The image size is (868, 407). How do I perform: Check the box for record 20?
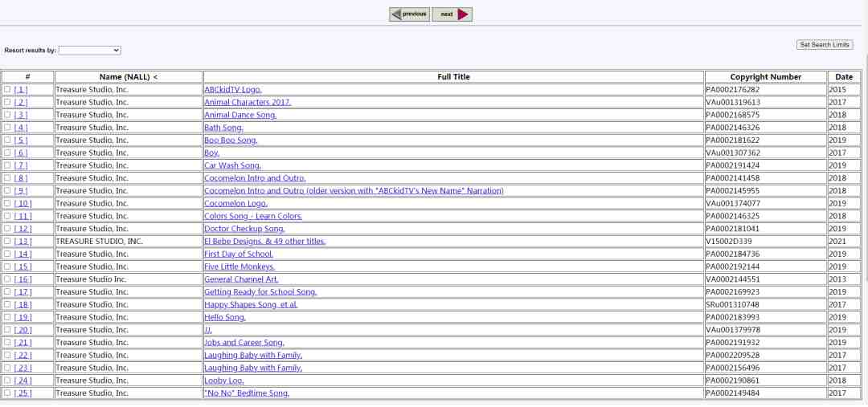7,330
